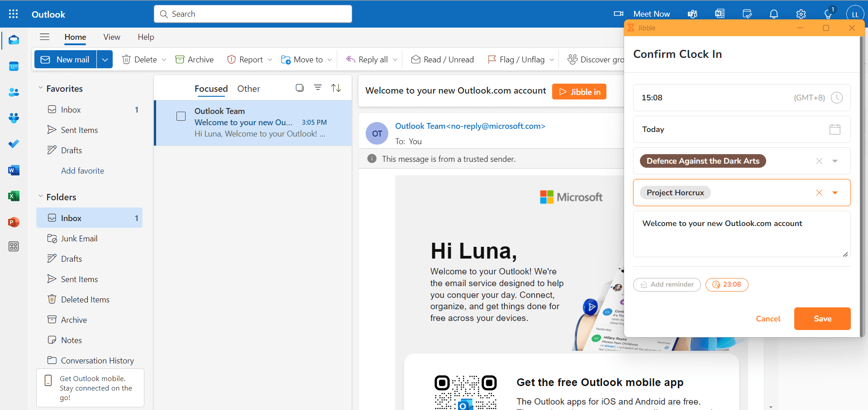The width and height of the screenshot is (868, 410).
Task: Open Deleted Items folder
Action: pyautogui.click(x=90, y=299)
